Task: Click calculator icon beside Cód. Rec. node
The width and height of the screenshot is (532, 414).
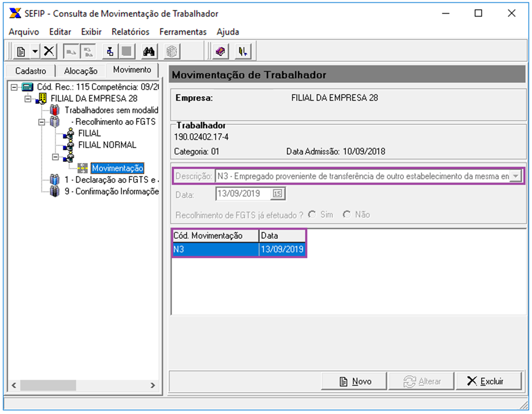Action: click(28, 87)
